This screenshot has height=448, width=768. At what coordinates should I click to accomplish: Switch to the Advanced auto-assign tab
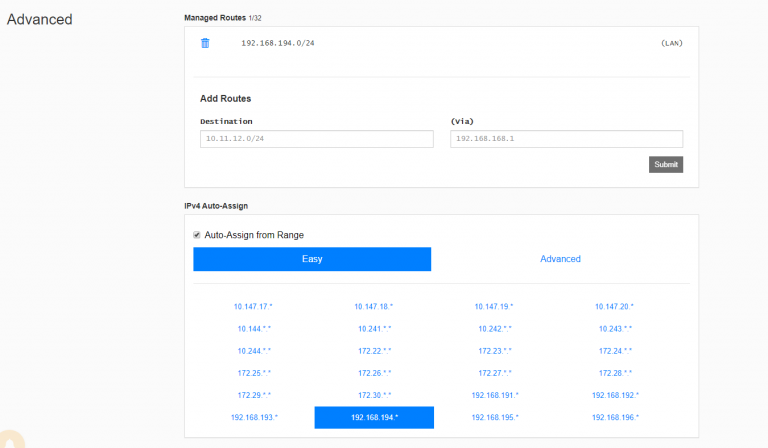(560, 259)
